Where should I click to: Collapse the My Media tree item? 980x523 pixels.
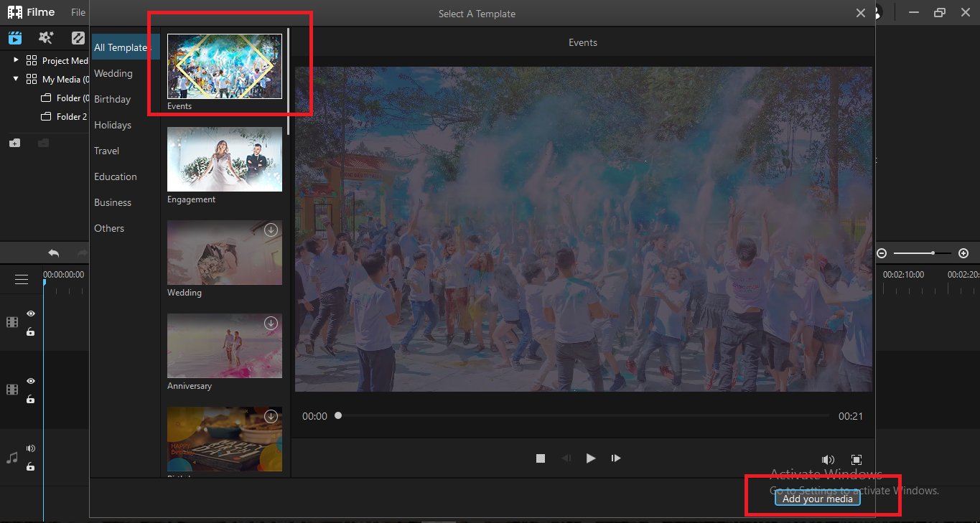pos(16,79)
